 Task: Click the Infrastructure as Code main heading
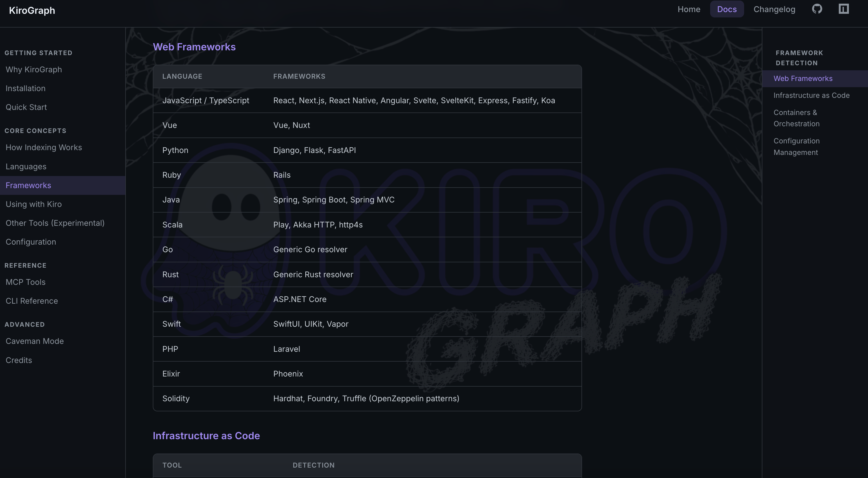click(206, 436)
